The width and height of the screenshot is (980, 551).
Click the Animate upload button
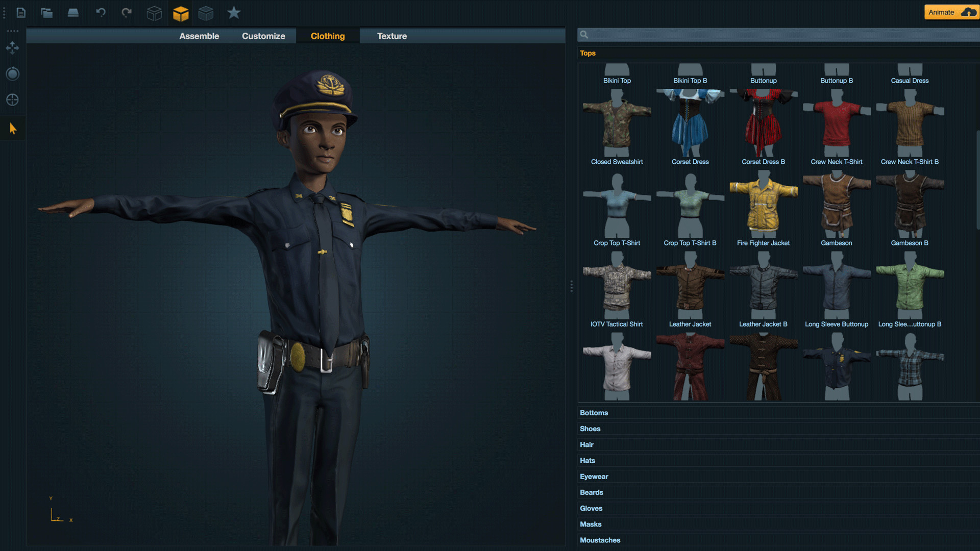pos(950,12)
